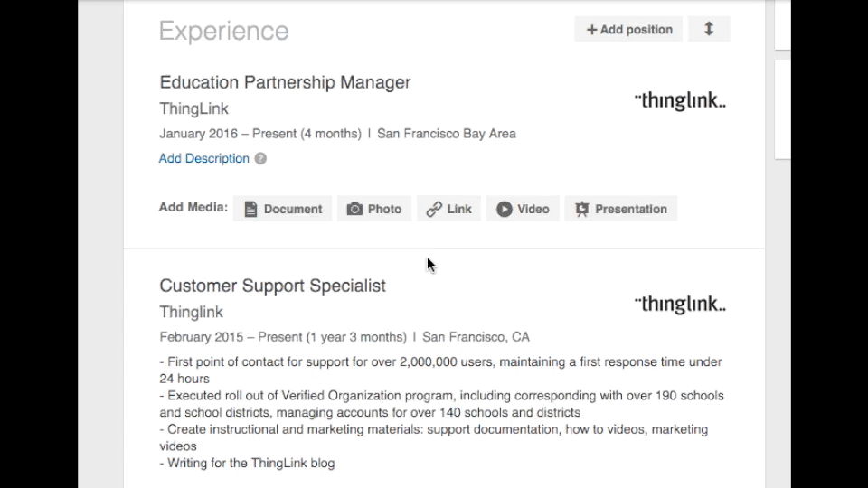The image size is (868, 488).
Task: Click the Video play icon
Action: (504, 209)
